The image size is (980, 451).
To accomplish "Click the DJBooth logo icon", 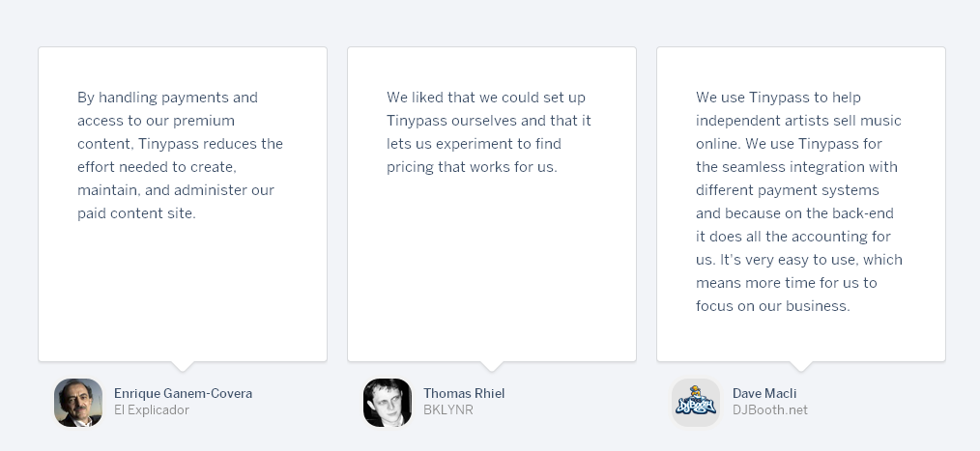I will [x=696, y=402].
